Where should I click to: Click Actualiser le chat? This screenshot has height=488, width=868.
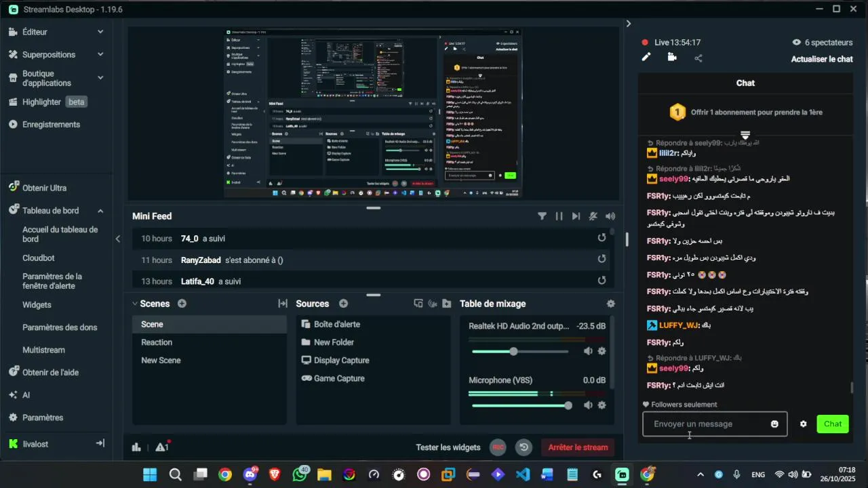pyautogui.click(x=822, y=59)
